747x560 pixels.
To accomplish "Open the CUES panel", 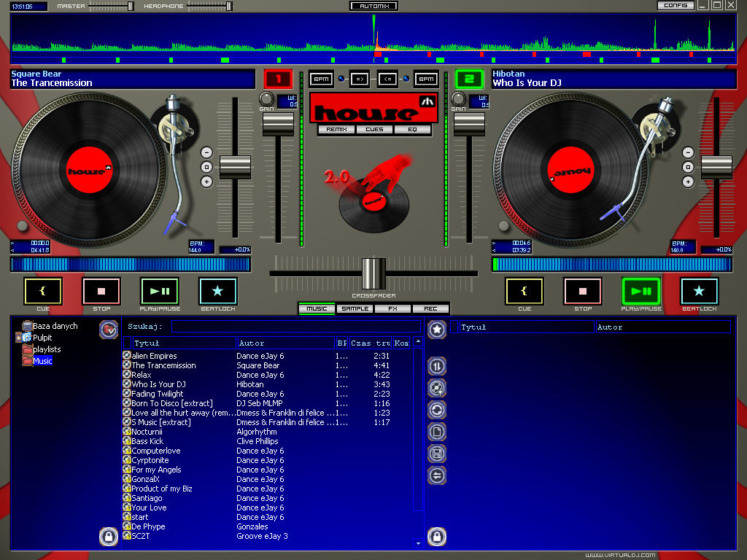I will [x=374, y=130].
